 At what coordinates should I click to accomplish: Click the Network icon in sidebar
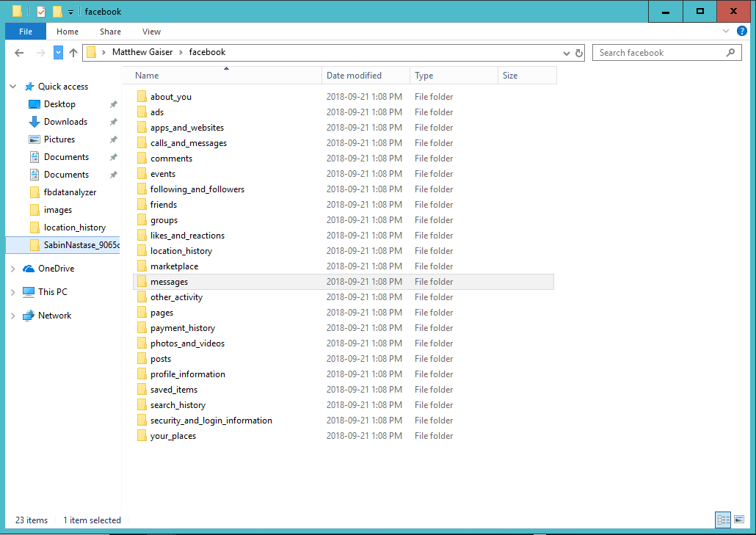(29, 316)
